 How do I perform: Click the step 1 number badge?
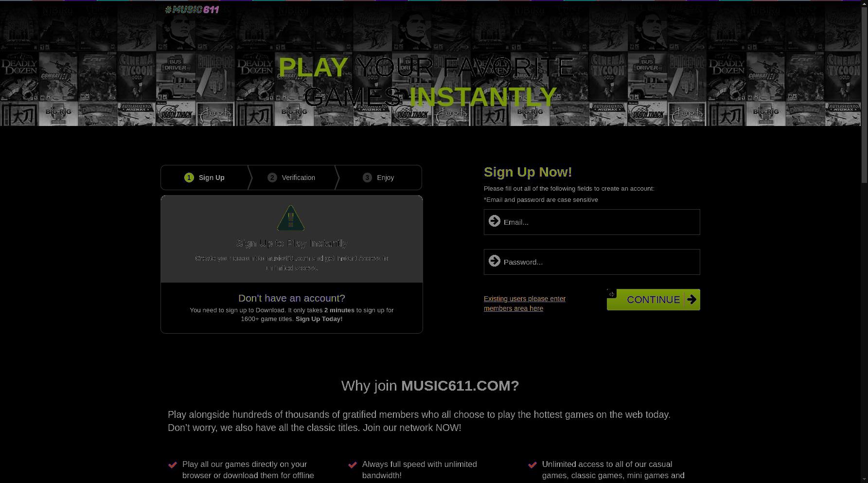click(x=189, y=178)
